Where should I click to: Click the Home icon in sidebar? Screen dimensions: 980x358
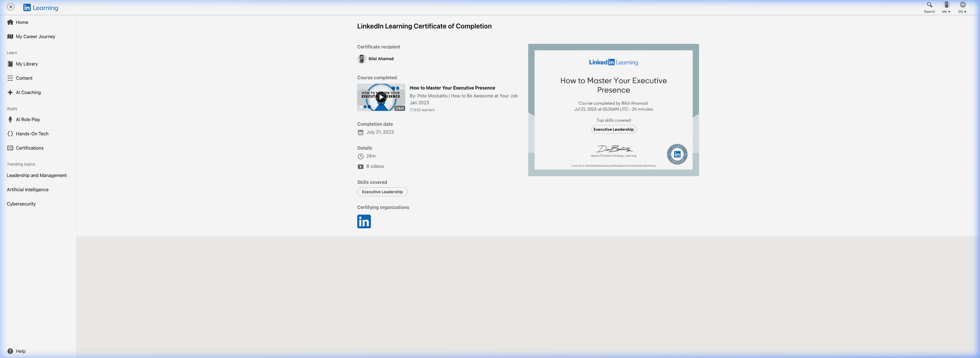(x=10, y=22)
